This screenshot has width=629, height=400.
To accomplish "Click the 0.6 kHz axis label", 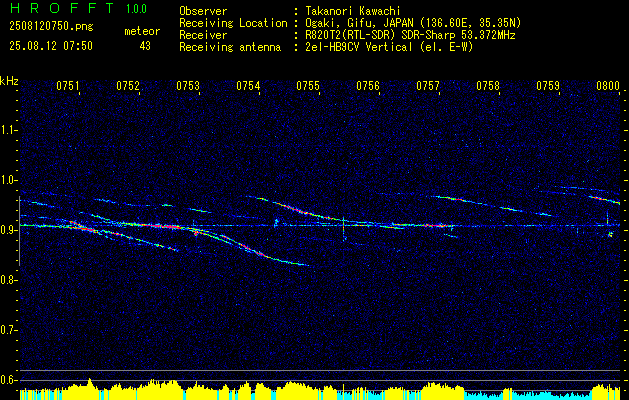I will pyautogui.click(x=9, y=380).
